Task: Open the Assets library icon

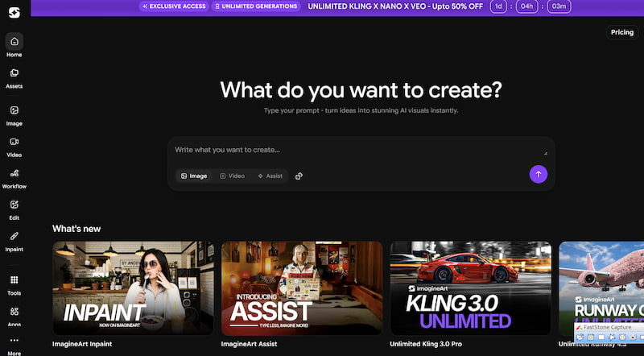Action: 14,73
